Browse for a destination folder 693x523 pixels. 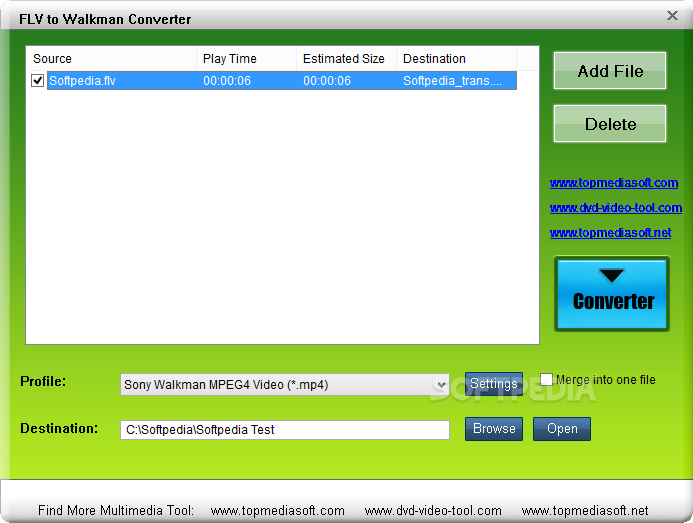point(494,429)
